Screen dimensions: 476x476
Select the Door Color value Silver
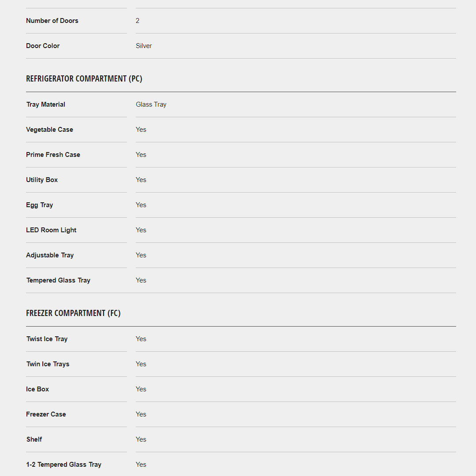[144, 46]
